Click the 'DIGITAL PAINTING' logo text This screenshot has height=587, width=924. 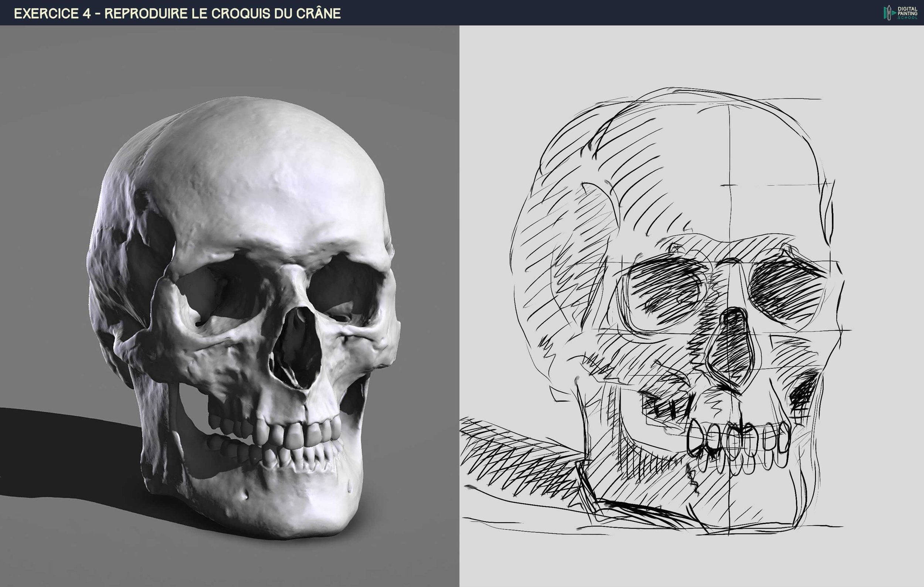click(907, 11)
